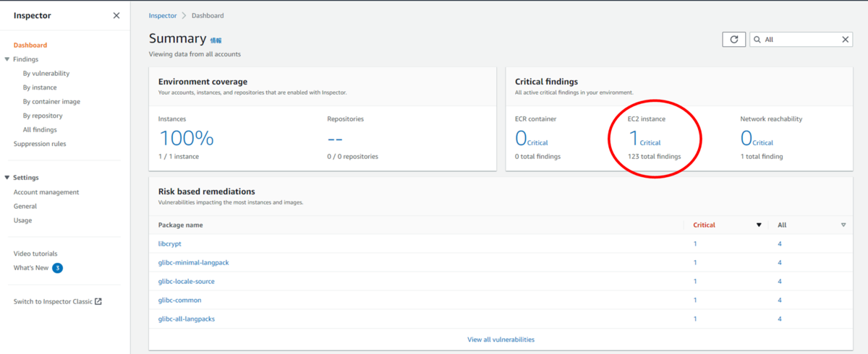
Task: Open Suppression rules page
Action: click(40, 144)
